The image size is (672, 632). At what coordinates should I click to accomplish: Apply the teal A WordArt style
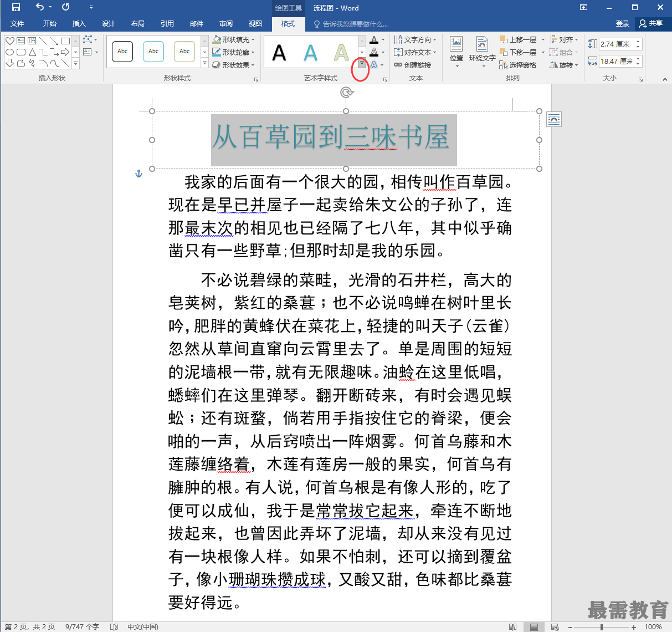311,53
